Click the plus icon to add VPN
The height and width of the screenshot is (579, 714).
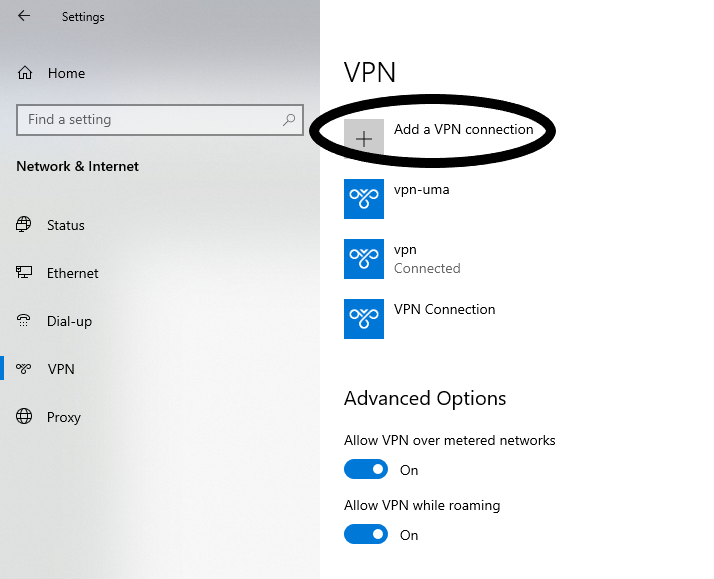pyautogui.click(x=364, y=139)
